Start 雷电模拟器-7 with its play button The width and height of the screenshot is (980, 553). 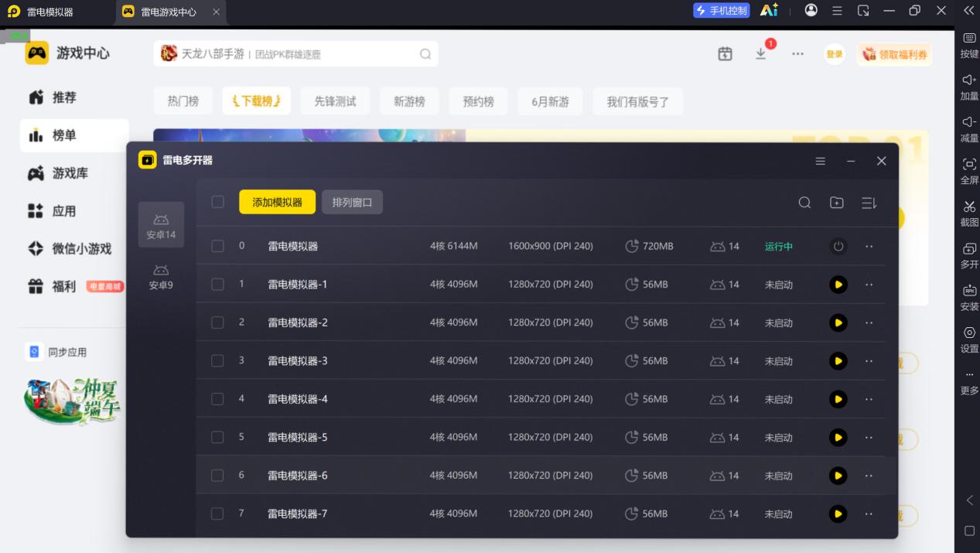[838, 514]
